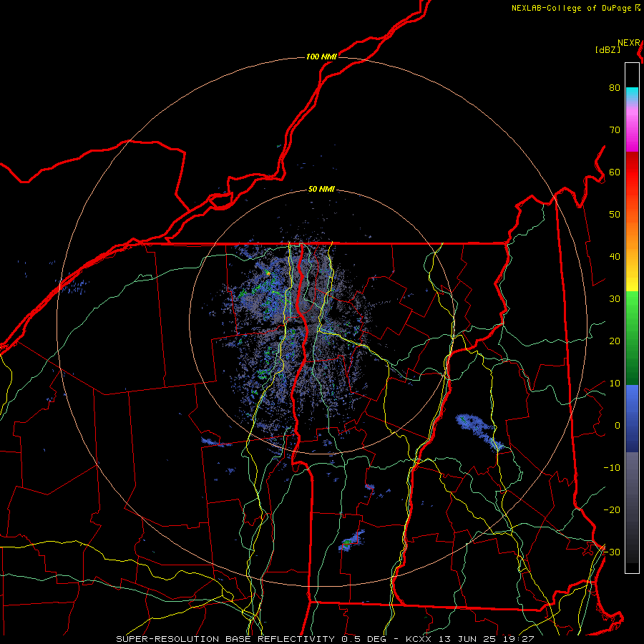Click the 70 dBZ scale value
This screenshot has height=644, width=644.
click(x=615, y=130)
